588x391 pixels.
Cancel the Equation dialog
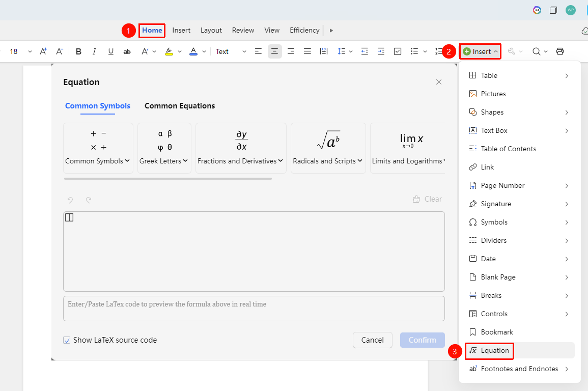(x=372, y=340)
